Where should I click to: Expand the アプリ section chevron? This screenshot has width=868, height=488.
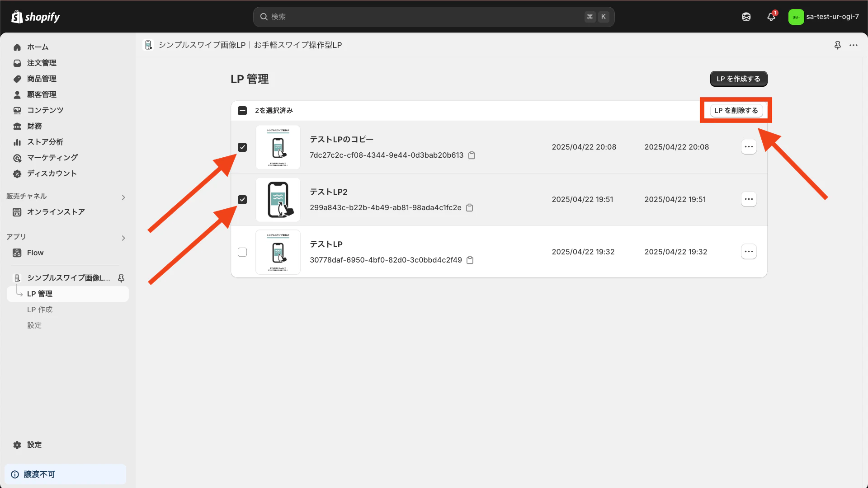pos(123,238)
